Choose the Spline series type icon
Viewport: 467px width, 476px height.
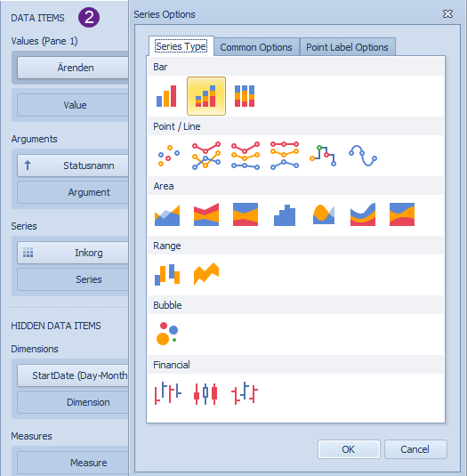click(363, 156)
